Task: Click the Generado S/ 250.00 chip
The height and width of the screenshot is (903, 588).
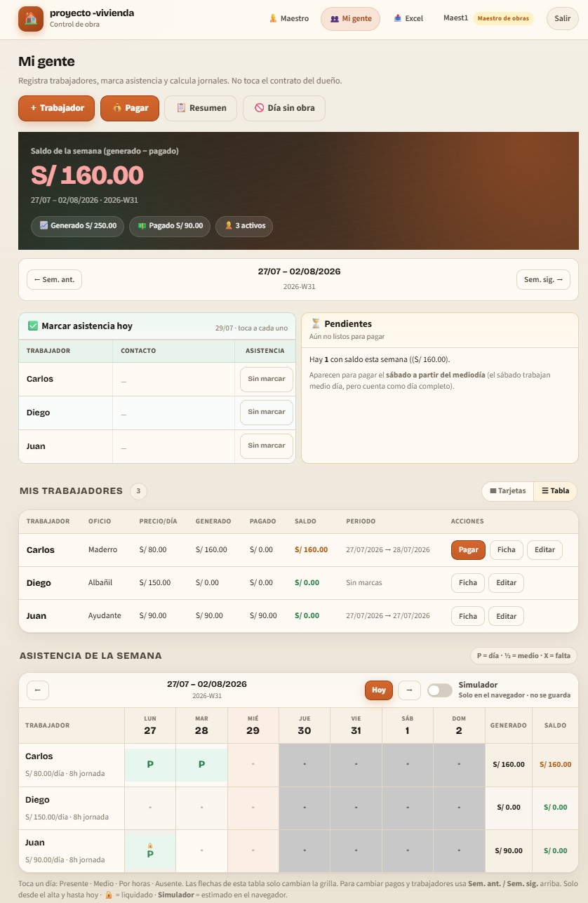Action: click(78, 226)
